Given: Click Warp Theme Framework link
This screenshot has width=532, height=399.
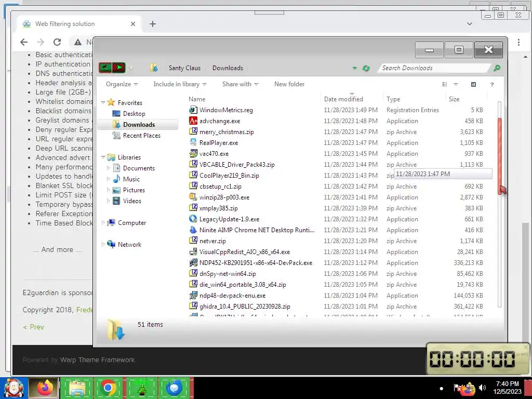Looking at the screenshot, I should tap(97, 360).
